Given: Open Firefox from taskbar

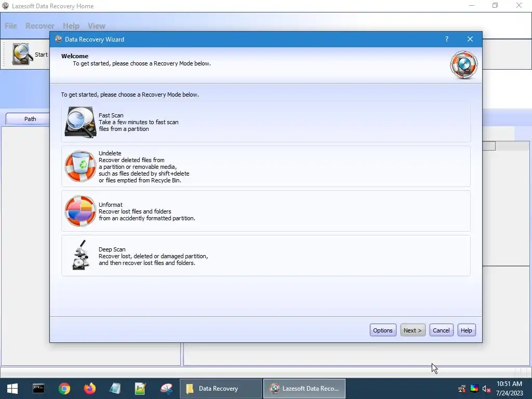Looking at the screenshot, I should pos(89,389).
